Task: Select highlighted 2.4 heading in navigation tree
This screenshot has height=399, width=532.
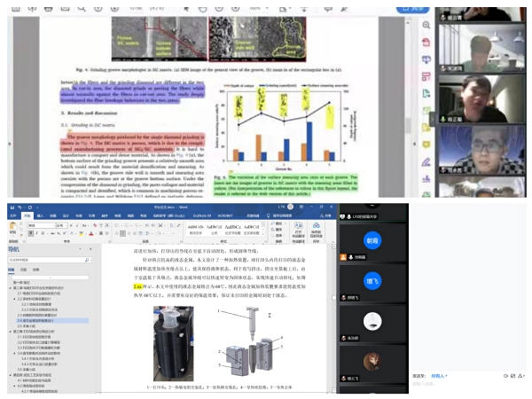Action: [52, 321]
